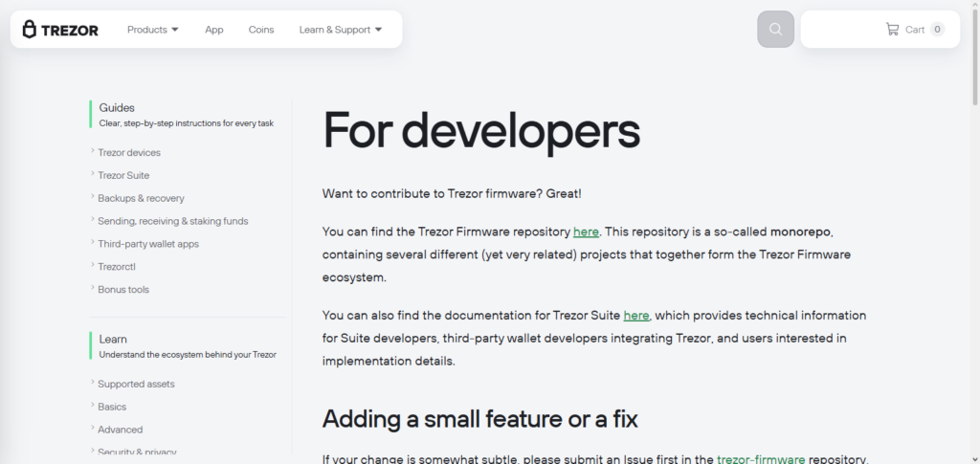Click 'Understand the ecosystem behind your Trezor'
Screen dimensions: 980x464
tap(188, 355)
